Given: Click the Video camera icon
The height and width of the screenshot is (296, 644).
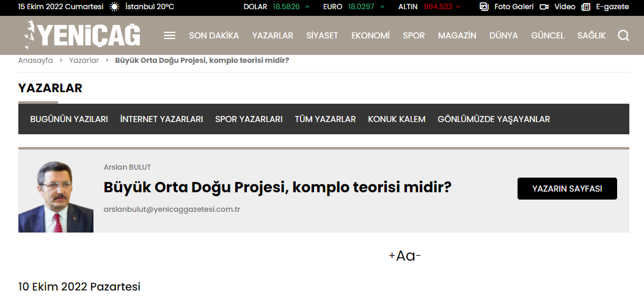Looking at the screenshot, I should (544, 7).
